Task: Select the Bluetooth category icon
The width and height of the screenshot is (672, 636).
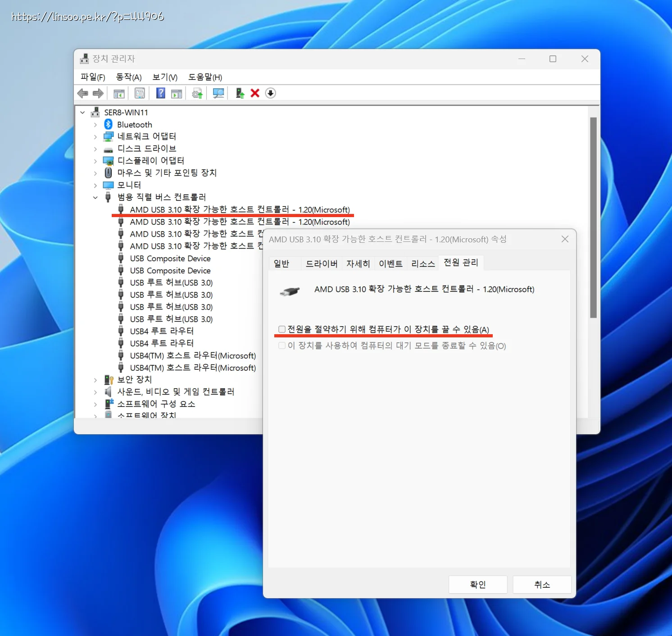Action: (108, 124)
